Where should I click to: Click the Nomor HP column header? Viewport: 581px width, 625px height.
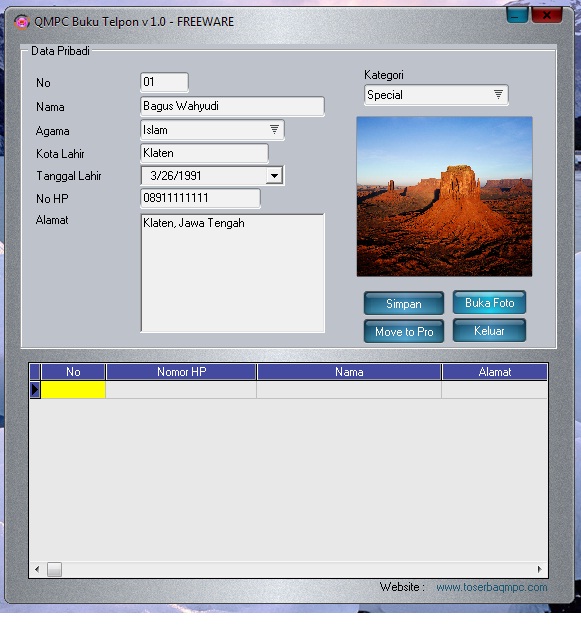181,372
